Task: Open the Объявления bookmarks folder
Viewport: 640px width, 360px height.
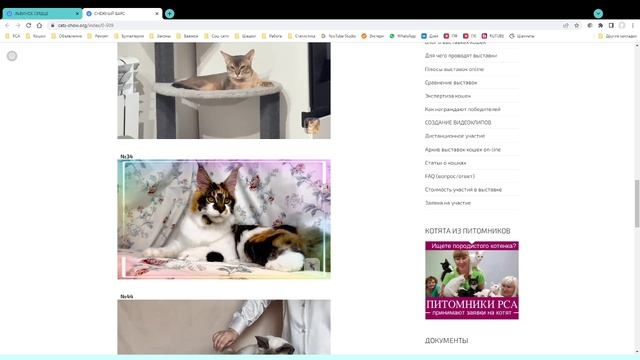Action: click(x=67, y=36)
